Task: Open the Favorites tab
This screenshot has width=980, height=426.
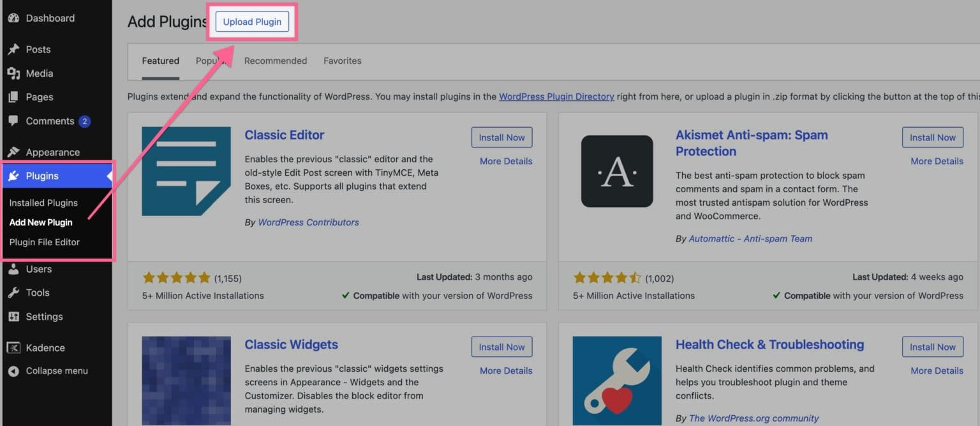Action: (342, 61)
